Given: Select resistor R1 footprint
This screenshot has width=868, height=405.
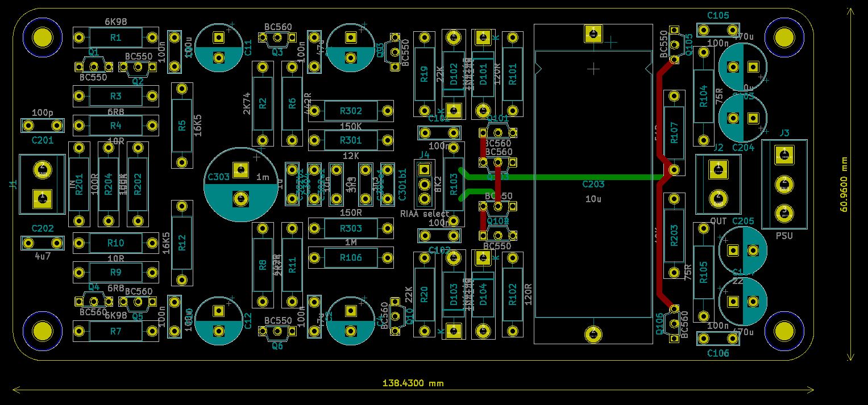Looking at the screenshot, I should 115,38.
